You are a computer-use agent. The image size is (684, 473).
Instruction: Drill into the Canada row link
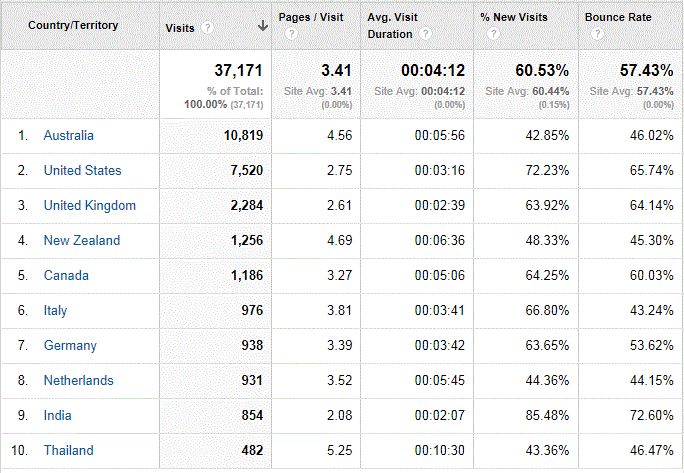coord(66,275)
